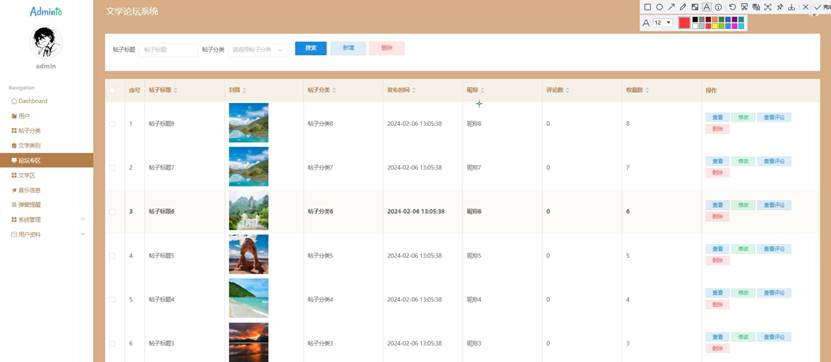Screen dimensions: 831x362
Task: Click 修改 for row 帖子标题4
Action: (x=743, y=294)
